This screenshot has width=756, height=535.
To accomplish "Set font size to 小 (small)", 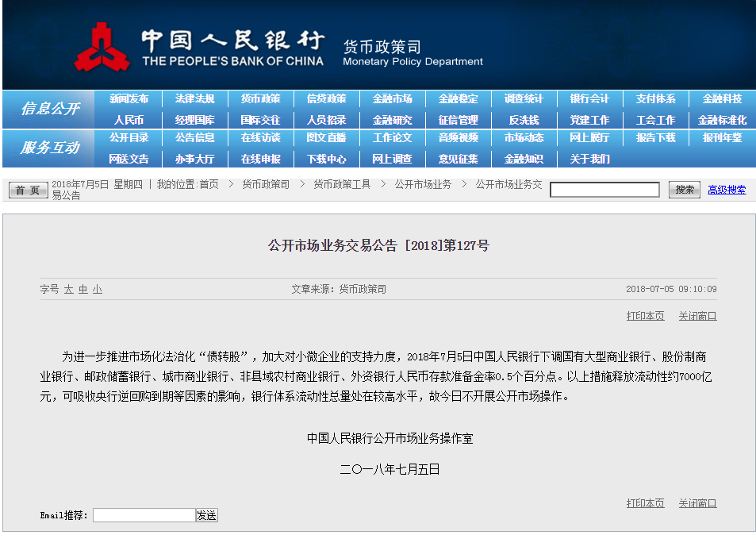I will pos(97,290).
